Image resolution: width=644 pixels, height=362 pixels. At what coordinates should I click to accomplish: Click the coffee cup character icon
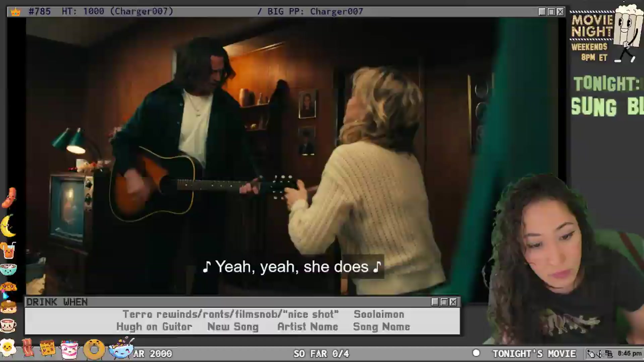8,325
